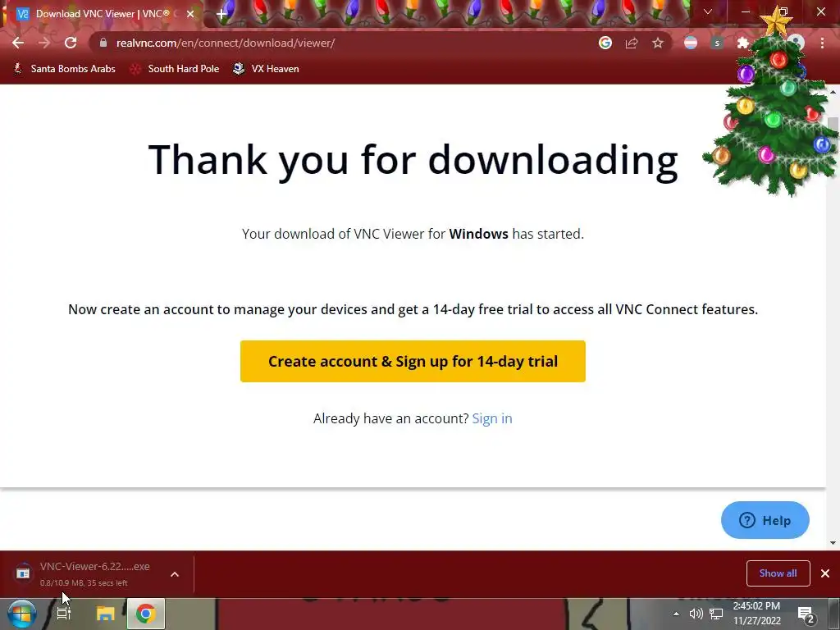Image resolution: width=840 pixels, height=630 pixels.
Task: Open Santa Bombs Arabs bookmark
Action: pyautogui.click(x=64, y=69)
